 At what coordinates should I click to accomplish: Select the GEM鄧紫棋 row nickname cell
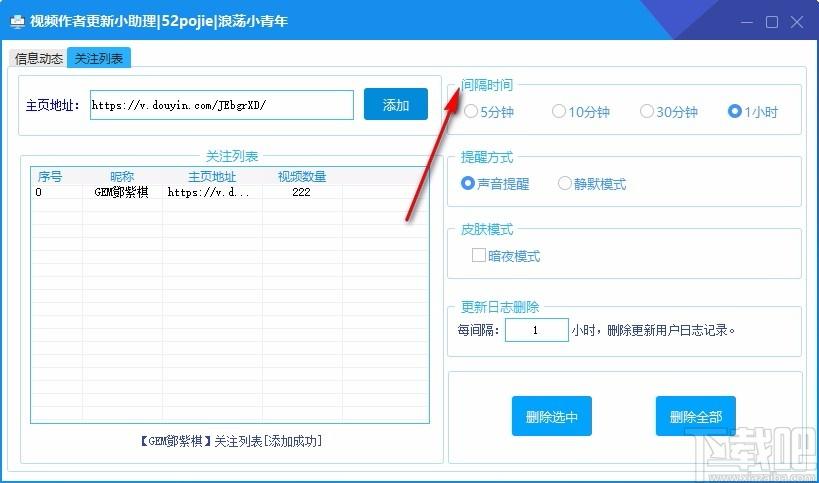coord(122,192)
